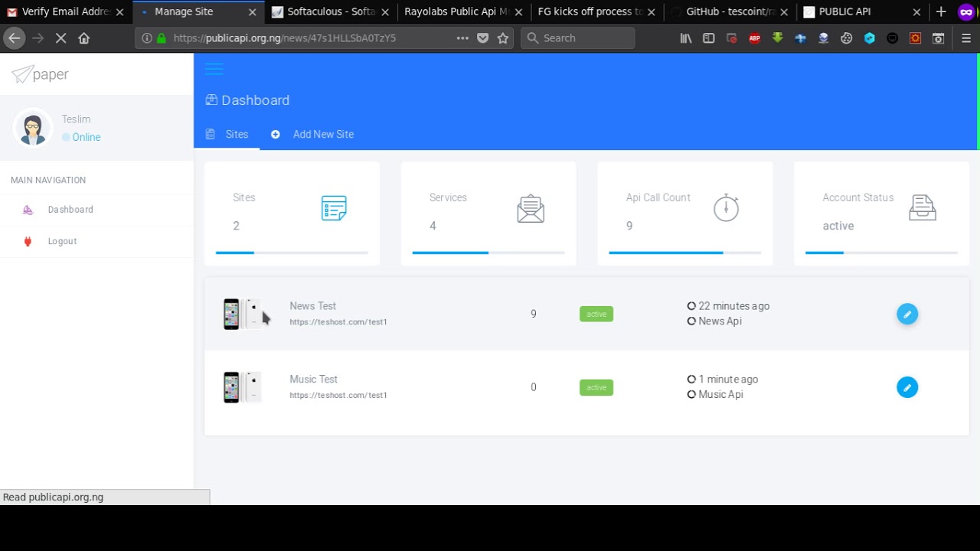Click the Sites card document icon
The height and width of the screenshot is (551, 980).
click(334, 208)
